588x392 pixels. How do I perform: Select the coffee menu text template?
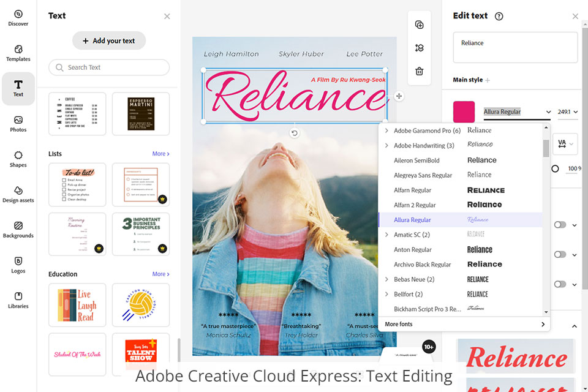[77, 114]
